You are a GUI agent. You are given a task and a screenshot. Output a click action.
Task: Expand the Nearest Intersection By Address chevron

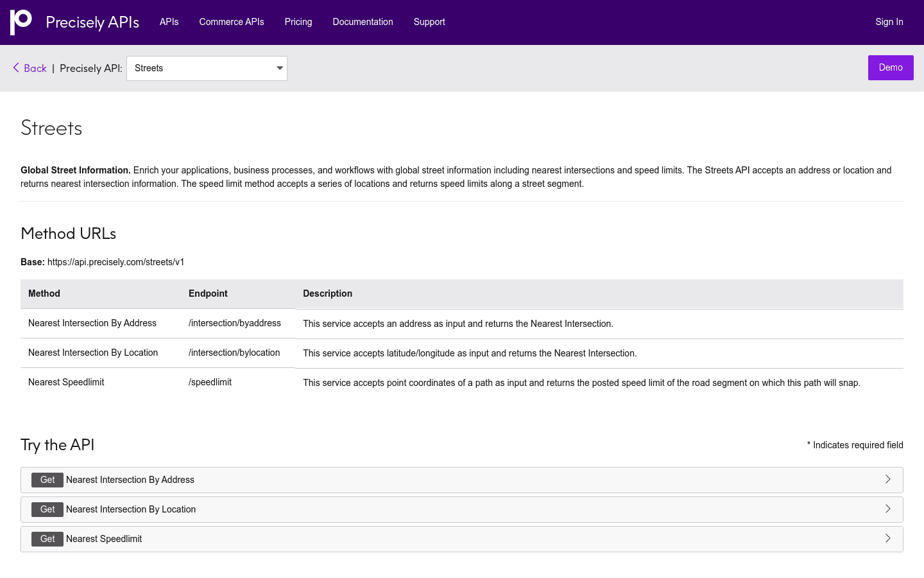pyautogui.click(x=888, y=479)
